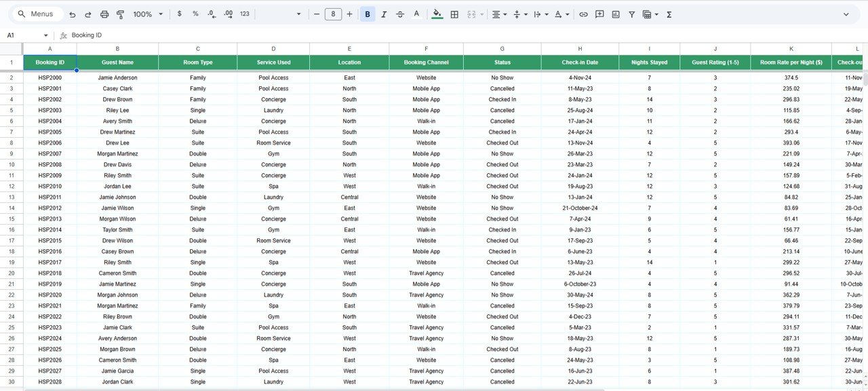Insert a chart
The width and height of the screenshot is (868, 391).
(x=616, y=14)
